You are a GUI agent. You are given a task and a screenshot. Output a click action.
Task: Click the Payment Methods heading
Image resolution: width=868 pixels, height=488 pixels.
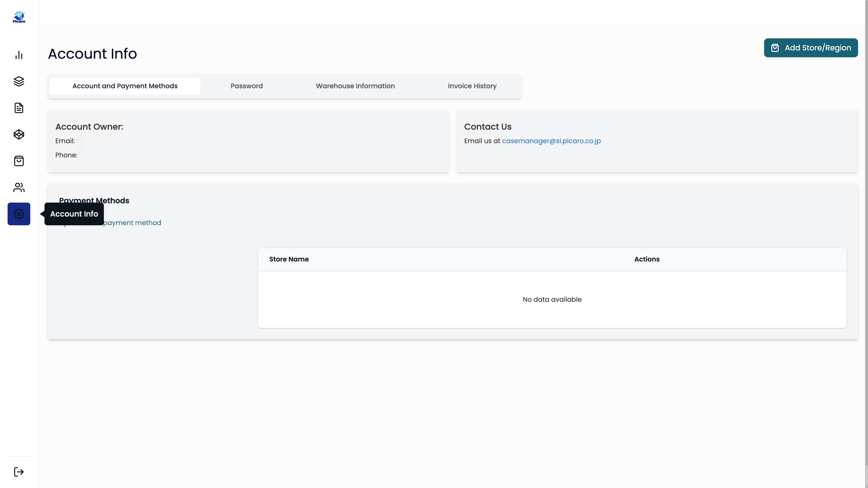click(x=94, y=200)
